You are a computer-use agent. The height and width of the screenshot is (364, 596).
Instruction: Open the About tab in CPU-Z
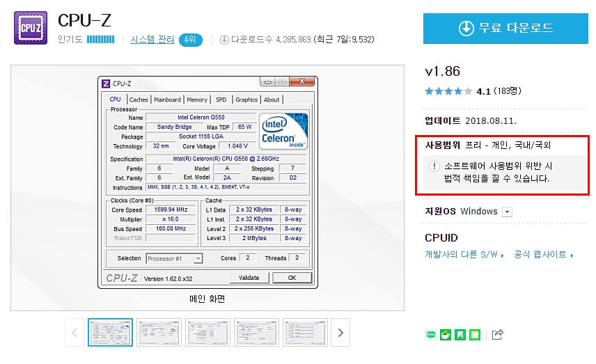coord(272,100)
